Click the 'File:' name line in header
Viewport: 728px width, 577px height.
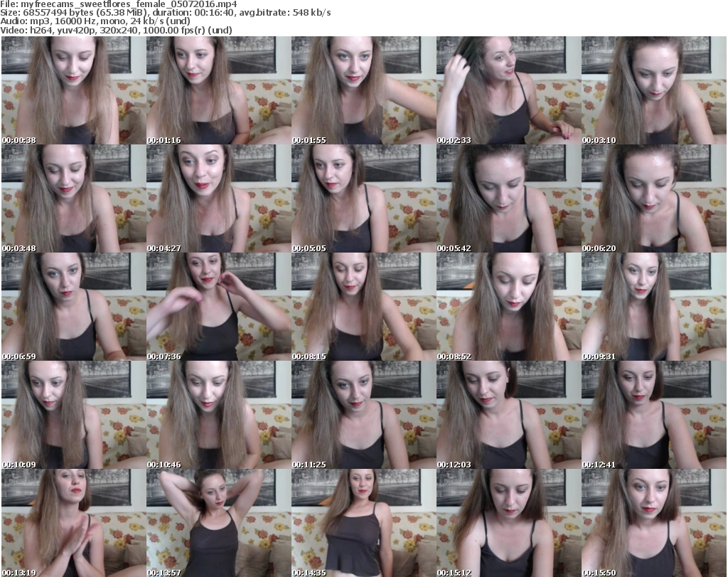119,4
